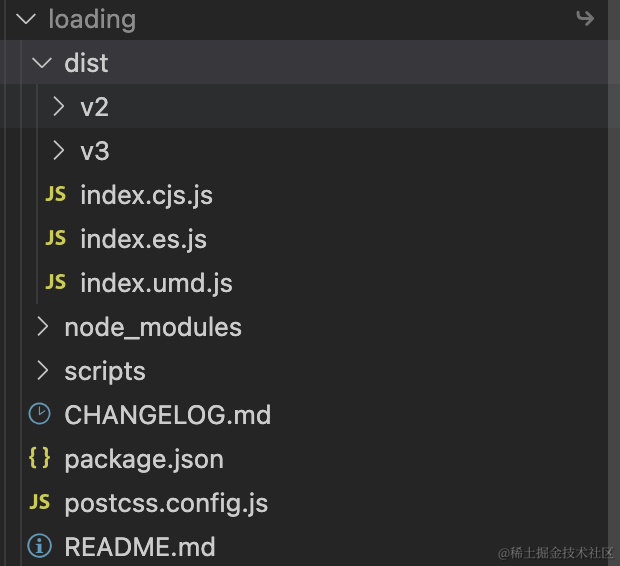Select the CHANGELOG.md file name
Image resolution: width=620 pixels, height=566 pixels.
[x=167, y=415]
